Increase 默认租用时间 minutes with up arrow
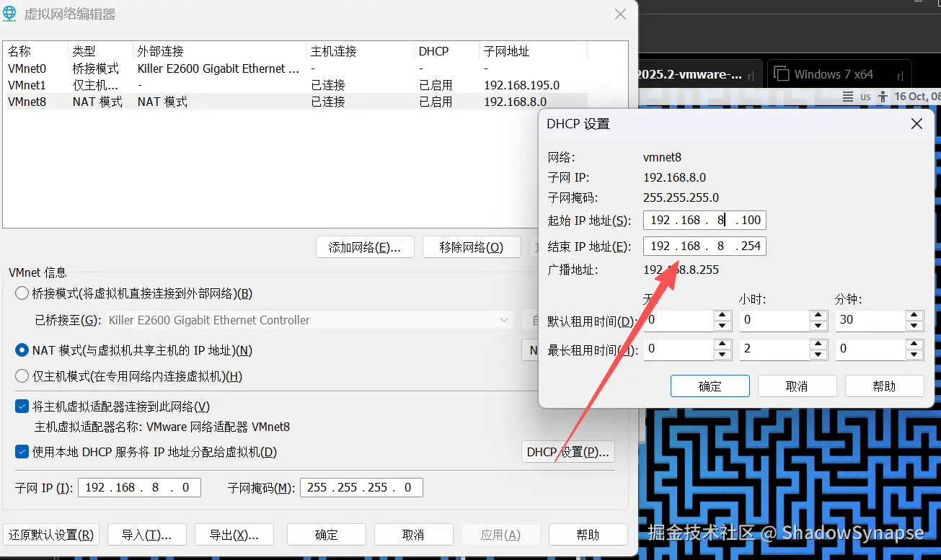941x560 pixels. pos(915,316)
